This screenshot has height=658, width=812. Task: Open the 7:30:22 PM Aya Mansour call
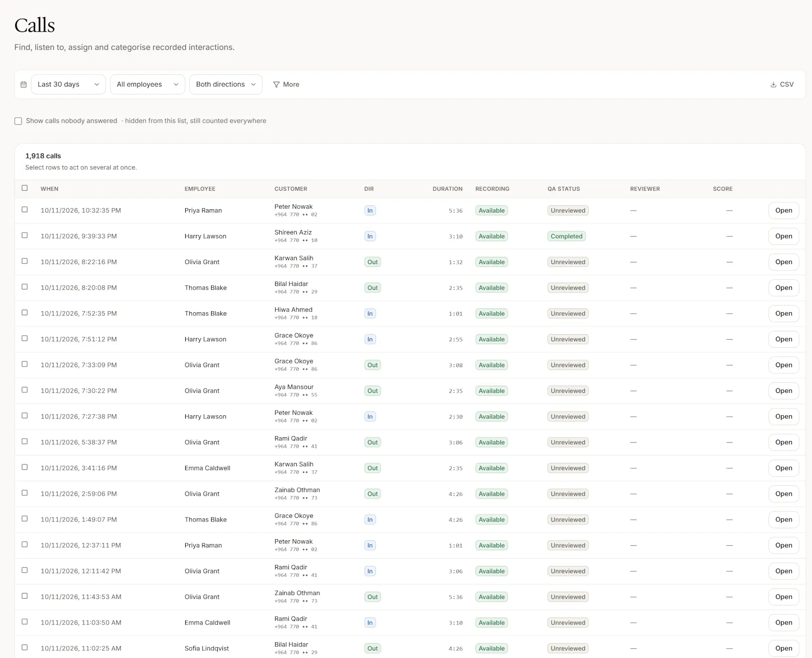[784, 390]
